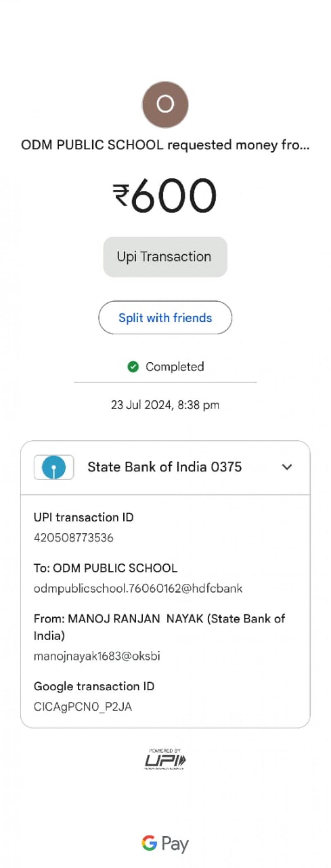Tap the requested money title text

click(165, 145)
